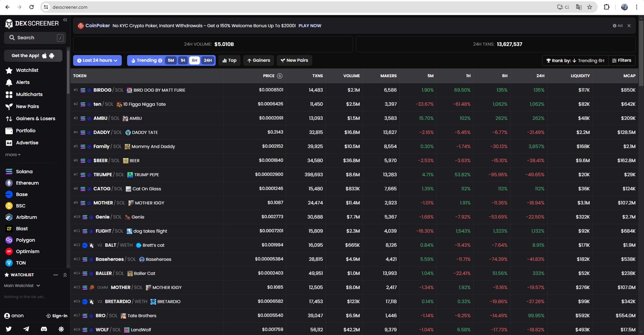
Task: Open Rank by Trending 6H selector
Action: (575, 60)
